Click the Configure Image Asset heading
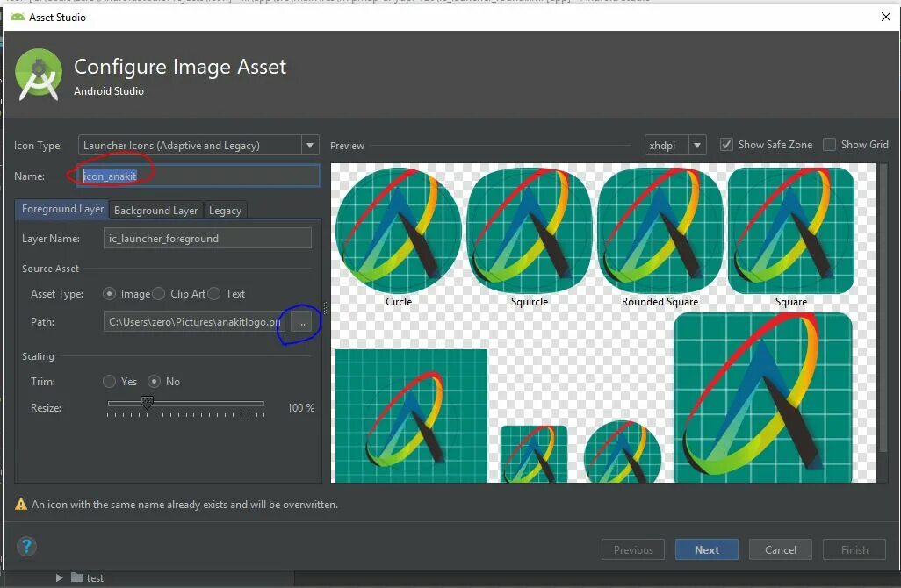Screen dimensions: 901x588 point(180,67)
